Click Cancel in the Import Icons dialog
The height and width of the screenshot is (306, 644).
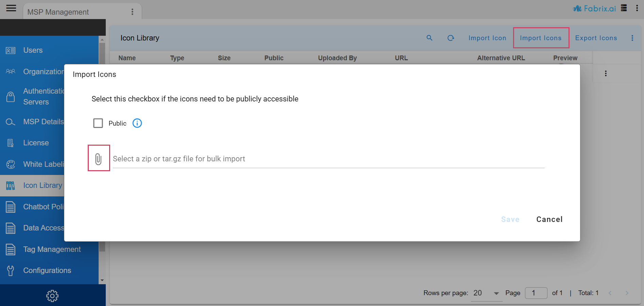(x=549, y=219)
